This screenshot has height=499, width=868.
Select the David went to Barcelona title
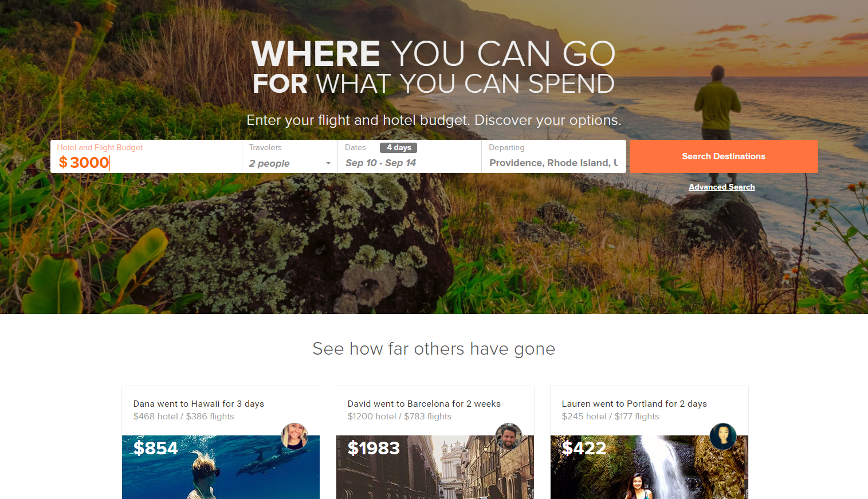tap(424, 404)
